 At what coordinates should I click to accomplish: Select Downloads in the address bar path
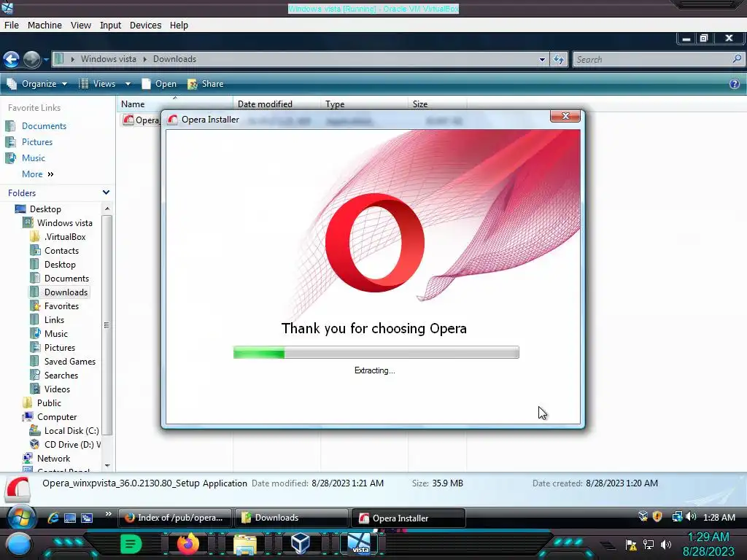(174, 59)
